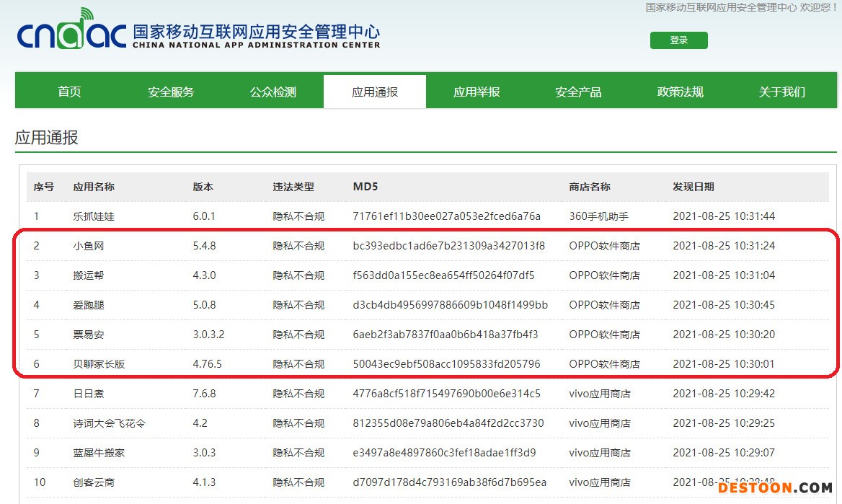
Task: Open the 首页 home tab
Action: tap(69, 92)
